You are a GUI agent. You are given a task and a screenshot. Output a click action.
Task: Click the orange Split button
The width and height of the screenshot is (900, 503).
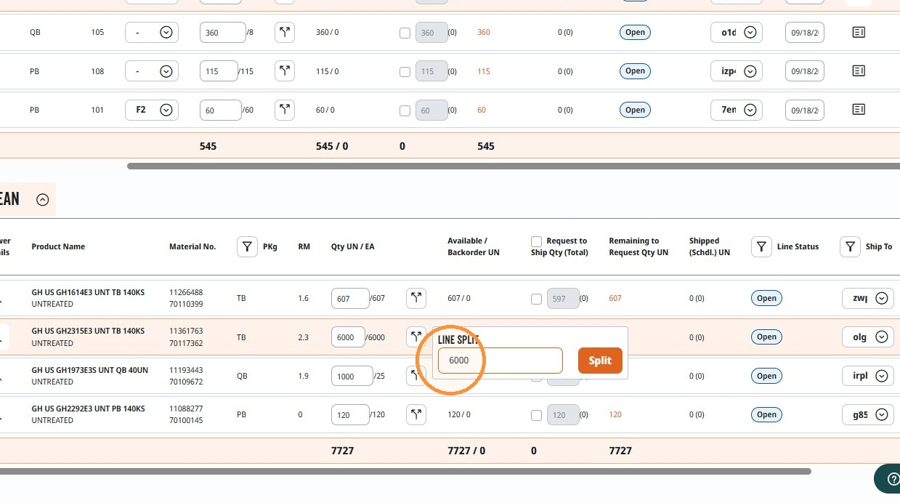pyautogui.click(x=600, y=361)
